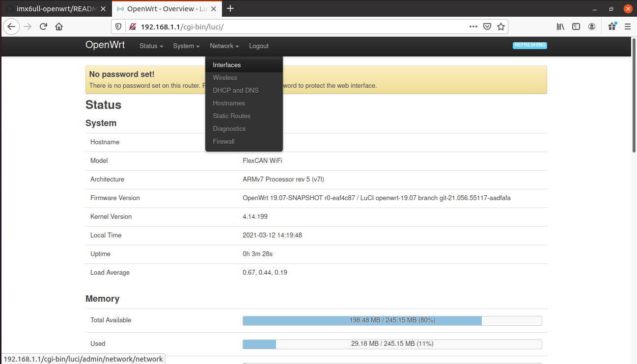Screen dimensions: 637x364
Task: Open the Firefox account icon
Action: [x=592, y=26]
